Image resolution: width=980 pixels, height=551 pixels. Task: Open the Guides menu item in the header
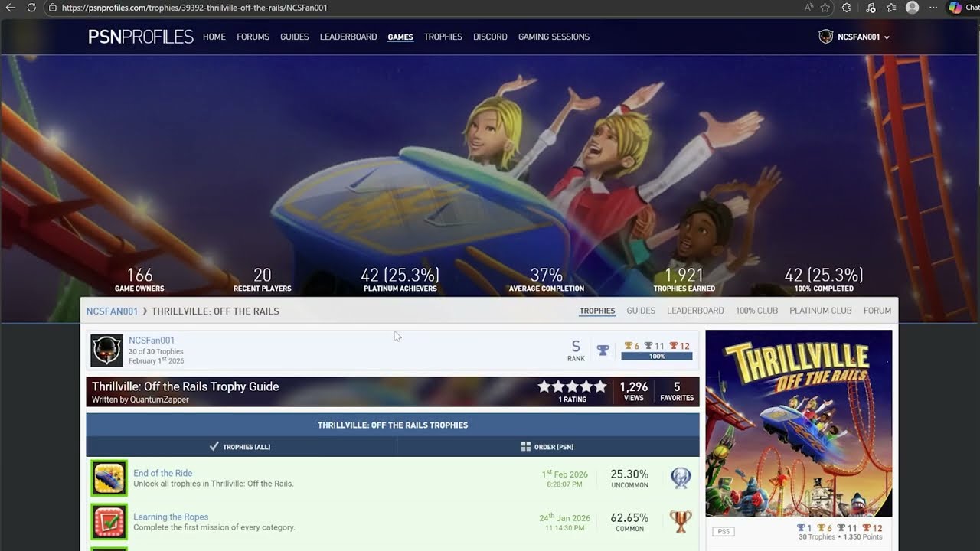pyautogui.click(x=295, y=37)
